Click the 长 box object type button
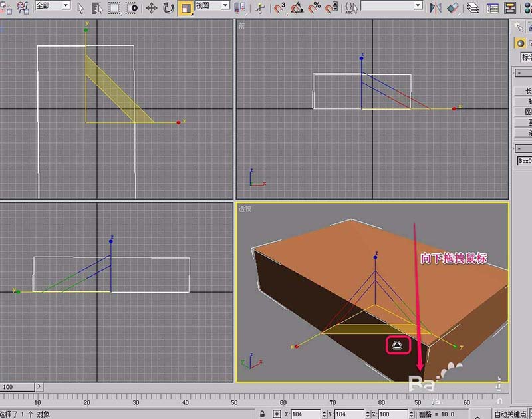The image size is (532, 419). pos(523,91)
